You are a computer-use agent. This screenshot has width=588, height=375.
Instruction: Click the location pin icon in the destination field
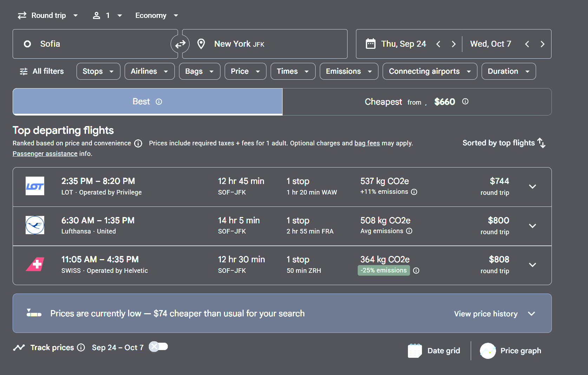[x=201, y=44]
